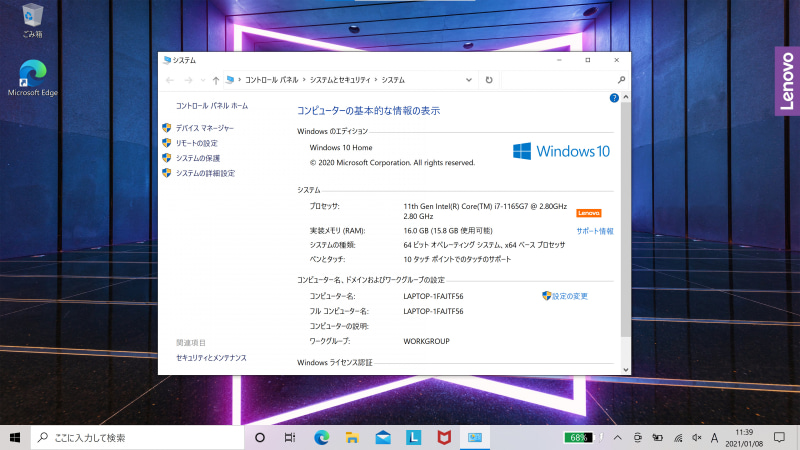This screenshot has height=450, width=800.
Task: Open the blue L app on taskbar
Action: (x=413, y=437)
